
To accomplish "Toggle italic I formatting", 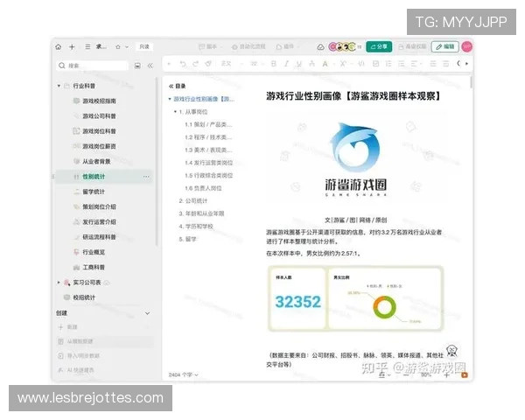I will pos(286,64).
